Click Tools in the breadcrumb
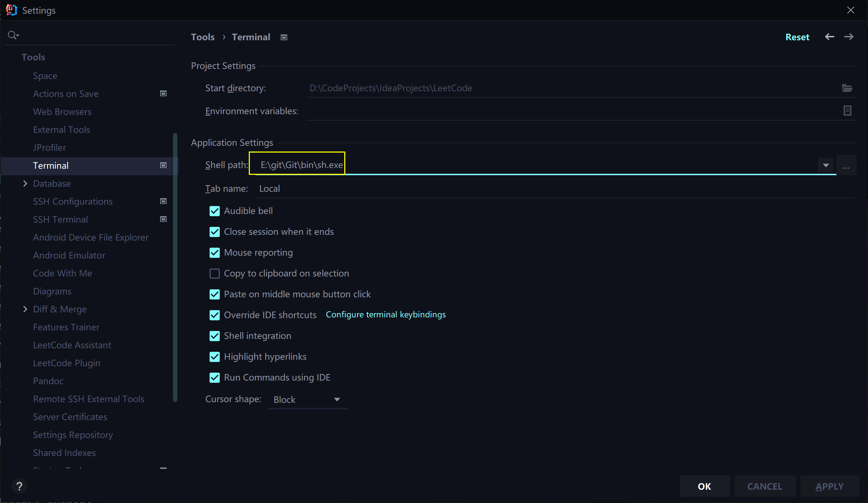 203,37
